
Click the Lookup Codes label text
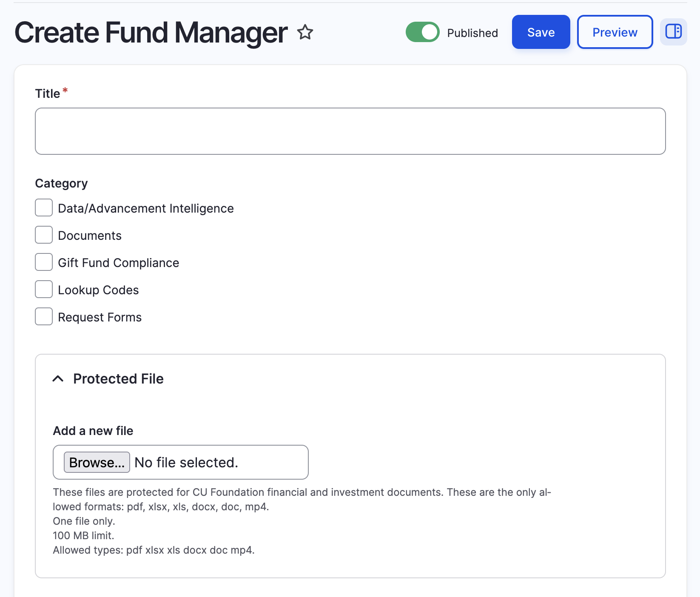coord(98,290)
